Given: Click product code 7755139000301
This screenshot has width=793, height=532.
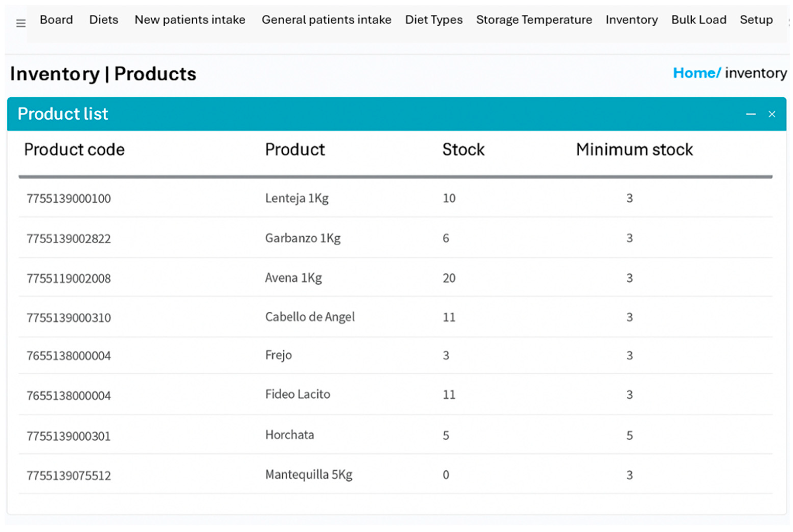Looking at the screenshot, I should click(69, 436).
